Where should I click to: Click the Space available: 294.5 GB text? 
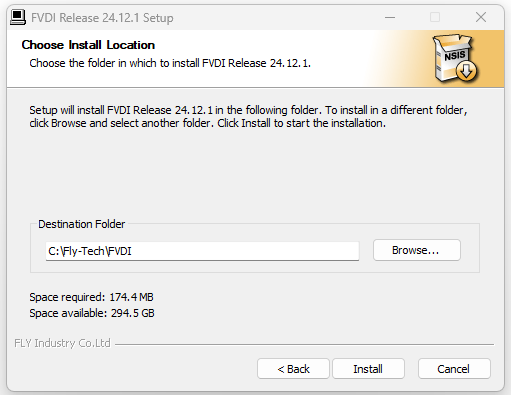(x=92, y=313)
